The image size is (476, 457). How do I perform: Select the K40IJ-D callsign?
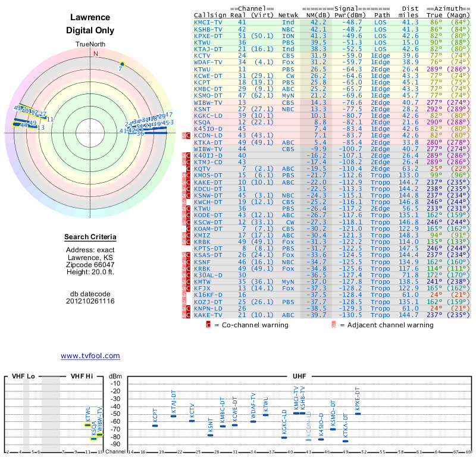pyautogui.click(x=208, y=155)
